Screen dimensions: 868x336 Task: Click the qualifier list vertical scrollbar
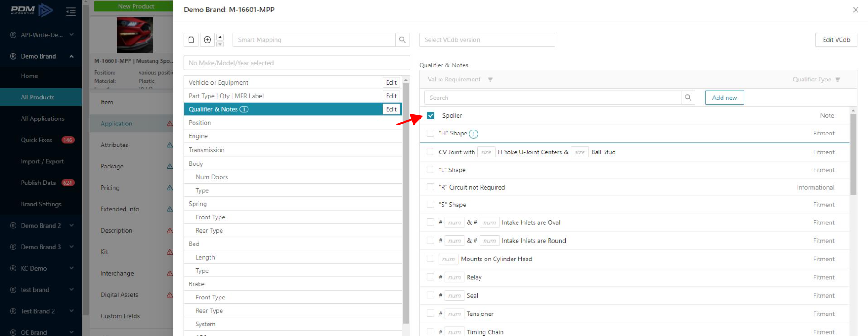[853, 155]
